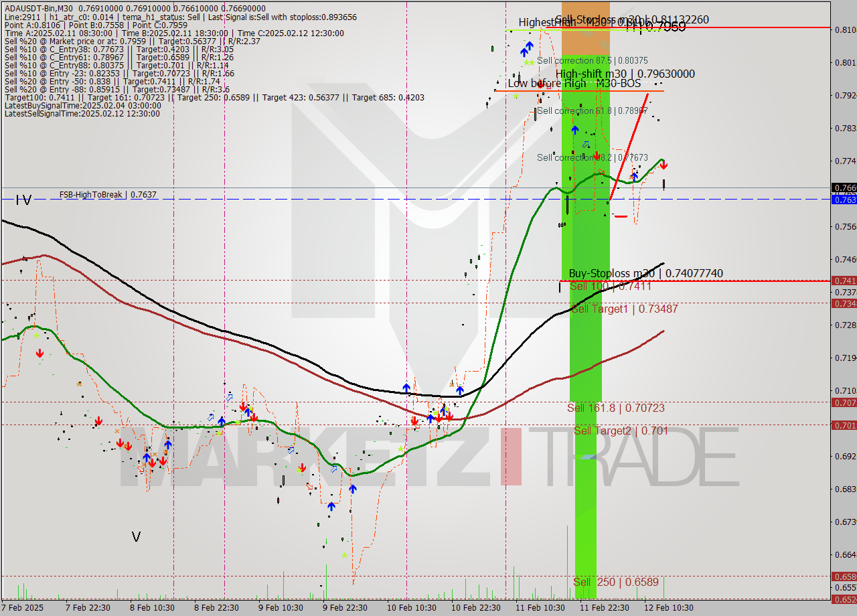Click the High-shift m30 0.79630000 label
This screenshot has width=857, height=616.
tap(625, 74)
